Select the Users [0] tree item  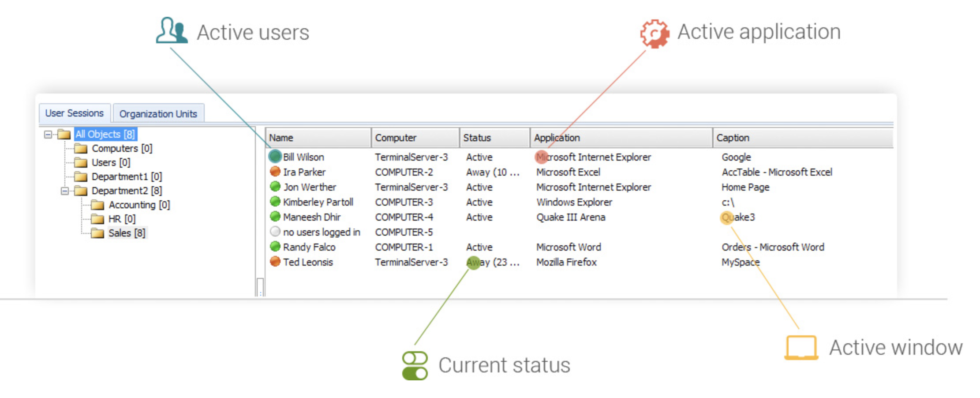111,162
